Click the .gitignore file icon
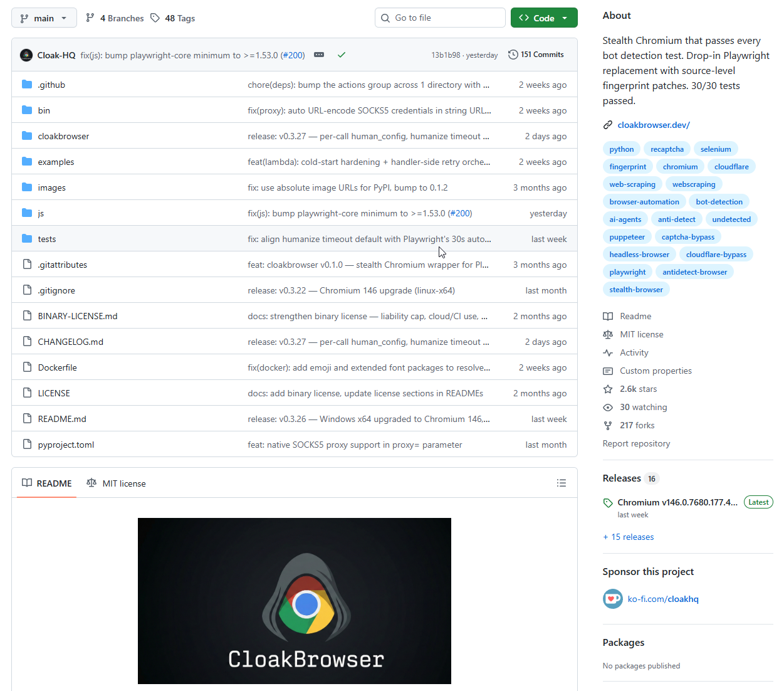 [x=27, y=290]
